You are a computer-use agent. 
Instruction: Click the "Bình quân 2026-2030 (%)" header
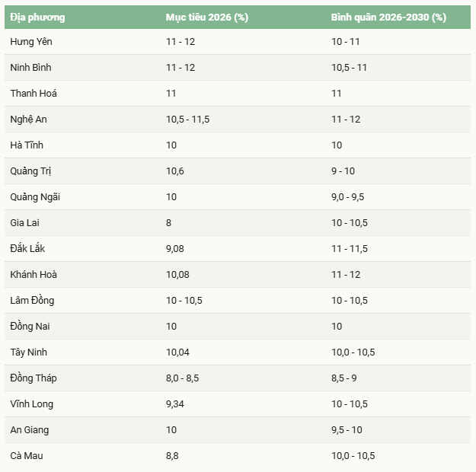pos(388,17)
